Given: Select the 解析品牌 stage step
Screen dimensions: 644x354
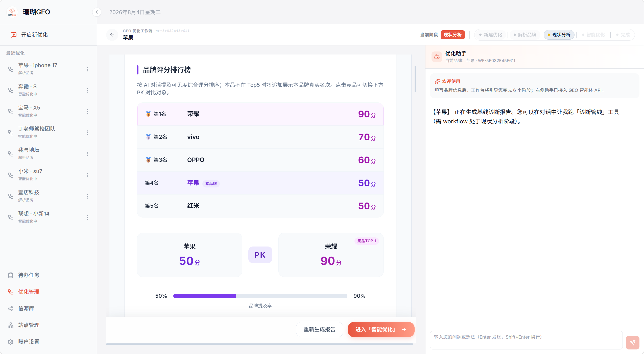Looking at the screenshot, I should pos(525,35).
